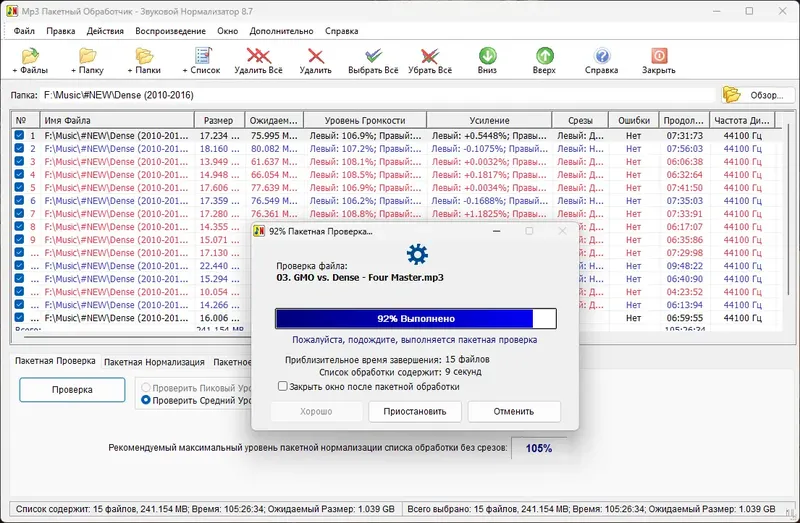Minimize the batch check progress dialog
Image resolution: width=800 pixels, height=523 pixels.
tap(496, 231)
